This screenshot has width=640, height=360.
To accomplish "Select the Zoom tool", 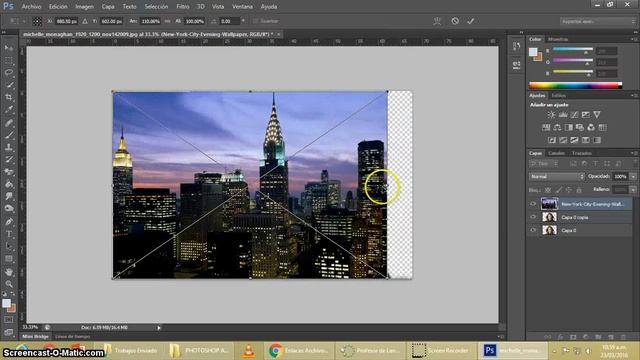I will (x=9, y=284).
